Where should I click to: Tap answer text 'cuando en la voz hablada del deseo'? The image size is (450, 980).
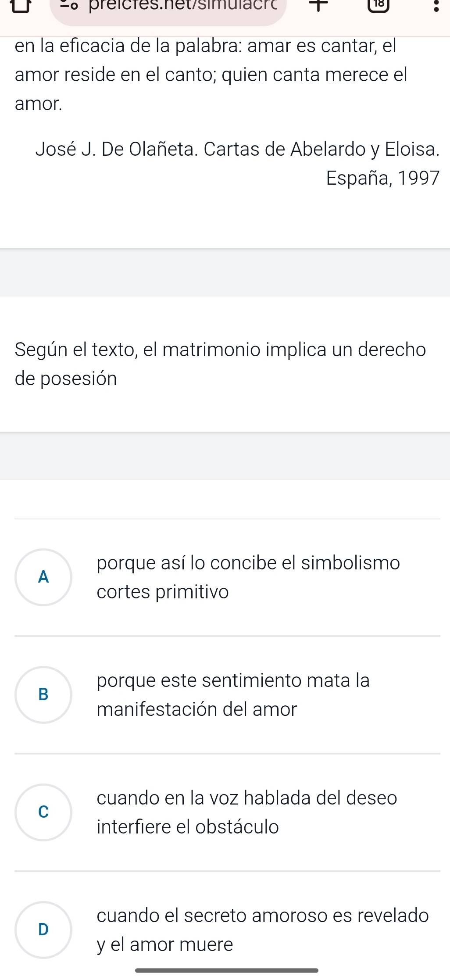pyautogui.click(x=247, y=798)
